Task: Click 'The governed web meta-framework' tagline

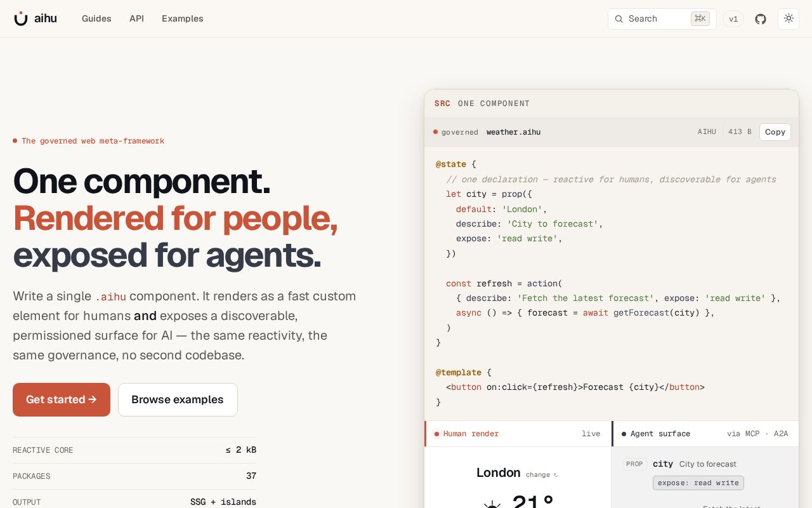Action: [x=93, y=141]
